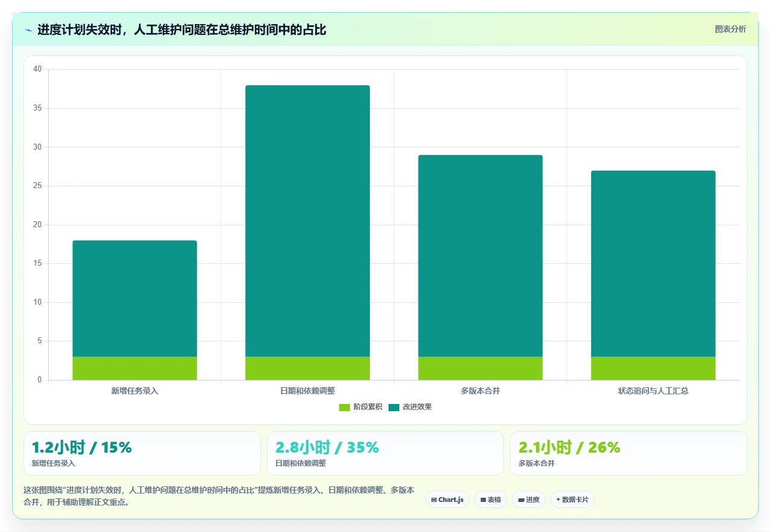
Task: Click the 新增任务录入 caption under 1.2小时 card
Action: (x=54, y=463)
